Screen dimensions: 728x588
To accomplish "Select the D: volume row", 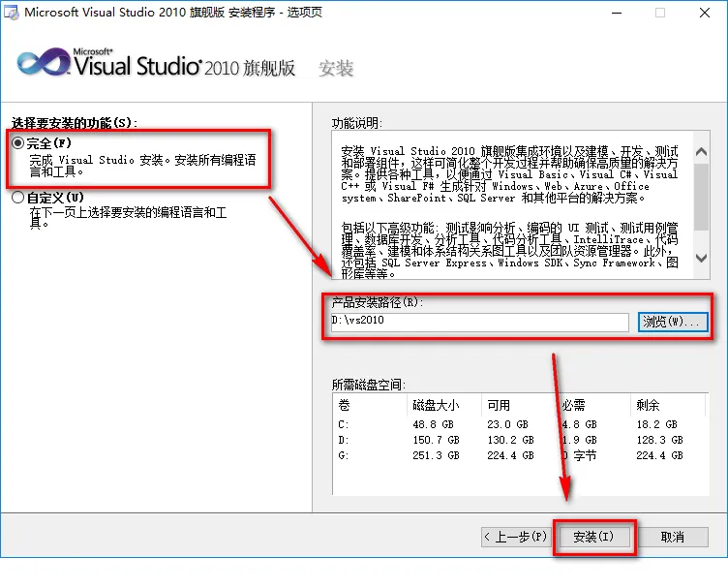I will [x=521, y=440].
